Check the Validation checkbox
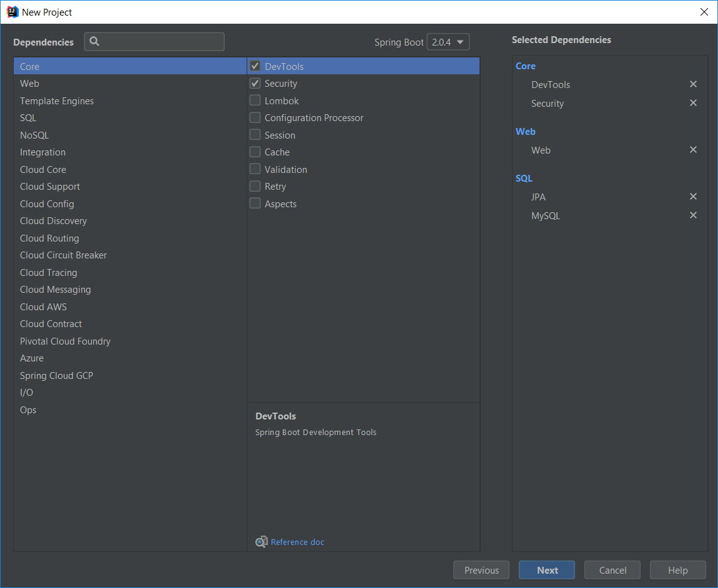718x588 pixels. tap(255, 169)
